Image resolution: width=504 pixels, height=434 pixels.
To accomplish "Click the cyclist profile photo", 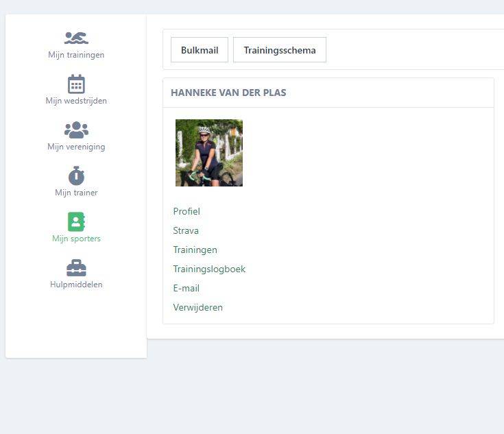I will click(x=209, y=153).
